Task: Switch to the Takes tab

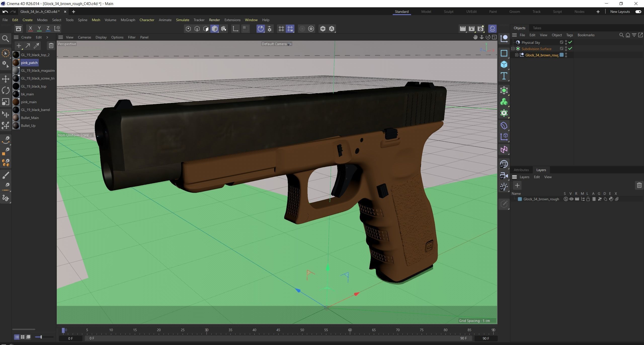Action: (x=537, y=28)
